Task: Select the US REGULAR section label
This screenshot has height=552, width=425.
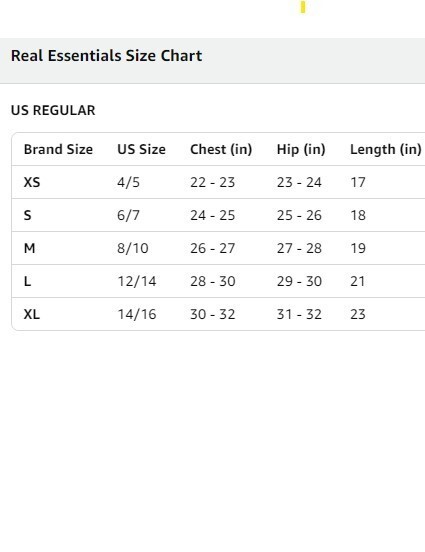Action: point(53,111)
